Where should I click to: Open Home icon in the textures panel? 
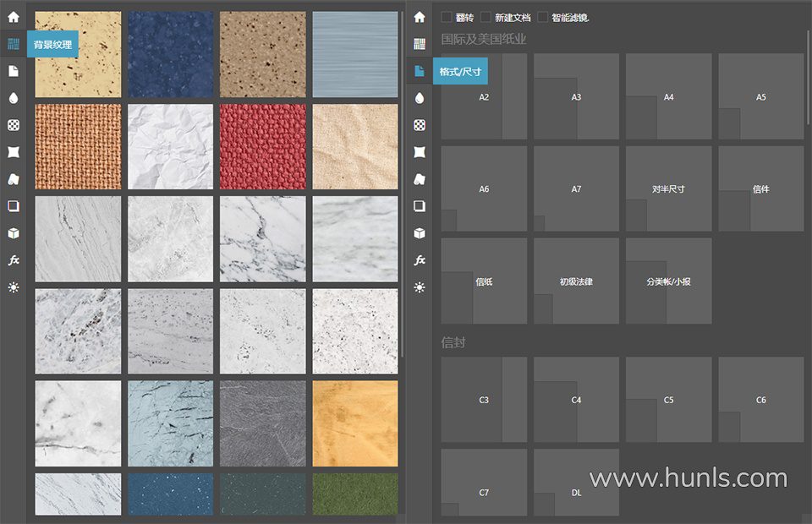coord(14,17)
